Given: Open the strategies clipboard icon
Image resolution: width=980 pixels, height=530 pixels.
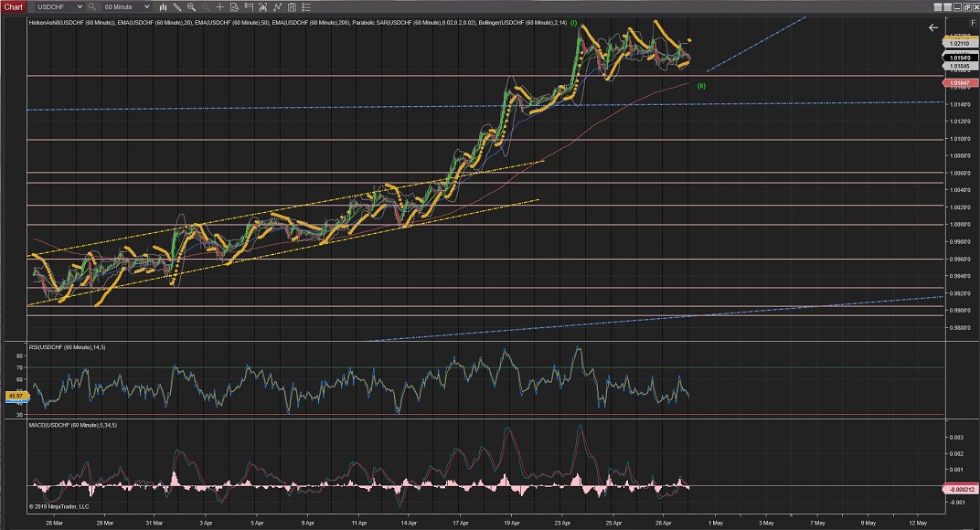Looking at the screenshot, I should [x=291, y=6].
